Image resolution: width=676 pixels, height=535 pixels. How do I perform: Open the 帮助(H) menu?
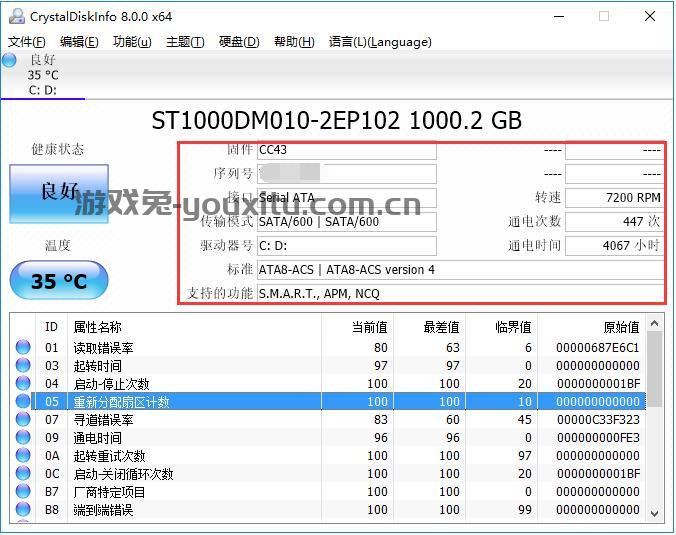(x=294, y=42)
